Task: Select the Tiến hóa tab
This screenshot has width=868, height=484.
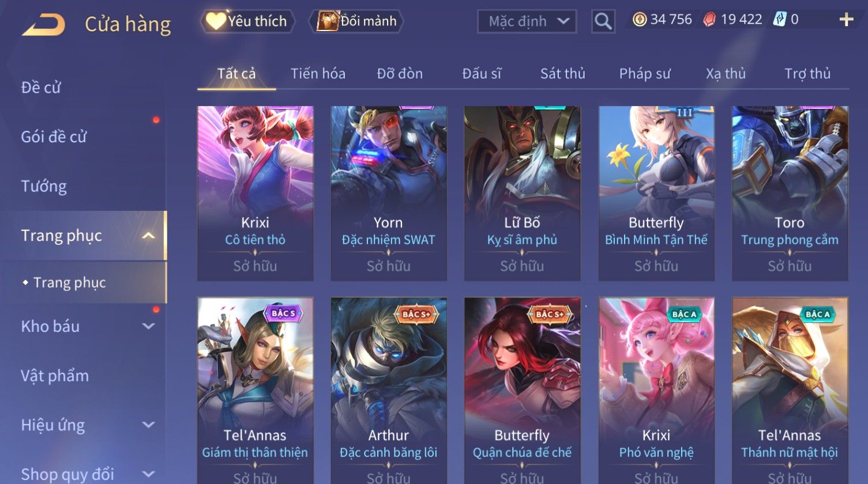Action: (318, 74)
